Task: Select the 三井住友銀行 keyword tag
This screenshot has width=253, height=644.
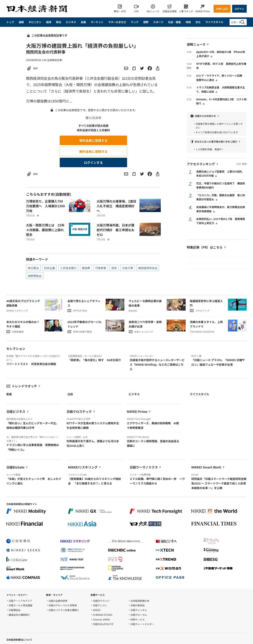Action: tap(68, 268)
